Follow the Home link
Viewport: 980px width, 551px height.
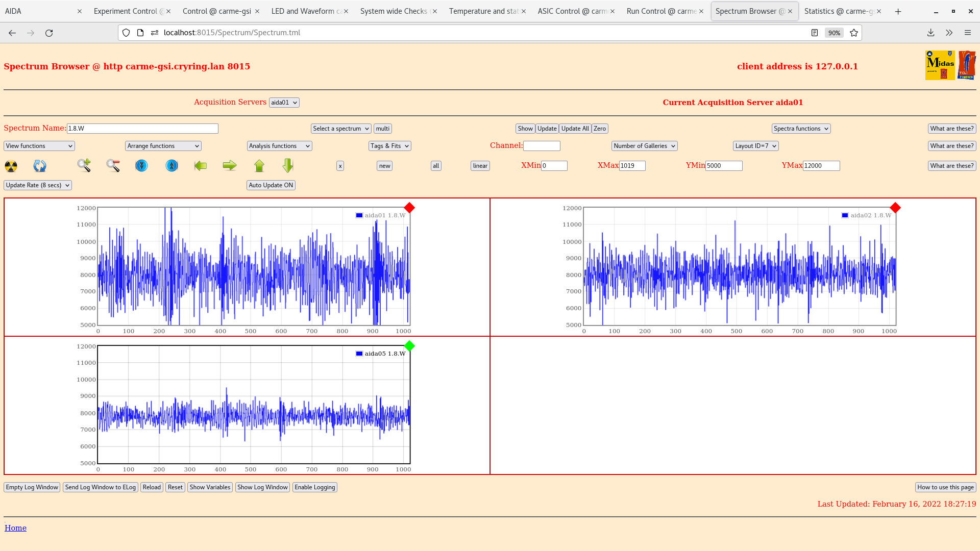(x=15, y=528)
